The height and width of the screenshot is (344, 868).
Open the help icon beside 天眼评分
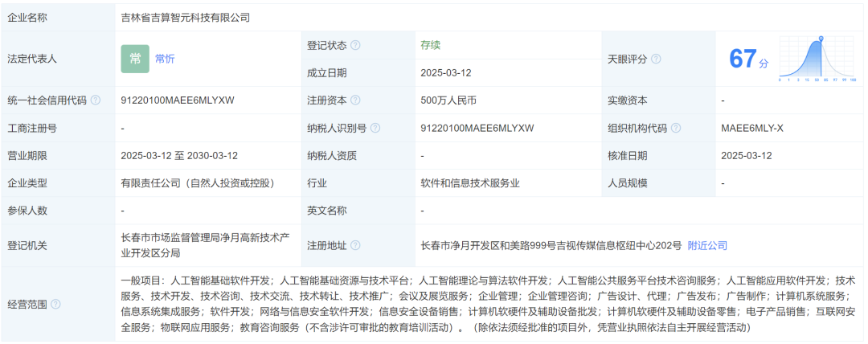coord(656,59)
